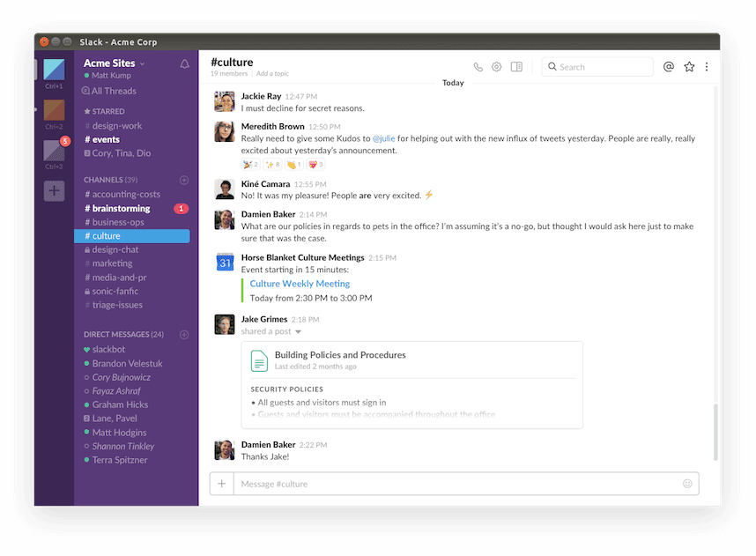
Task: Open Jake Grimes's avatar
Action: (224, 324)
